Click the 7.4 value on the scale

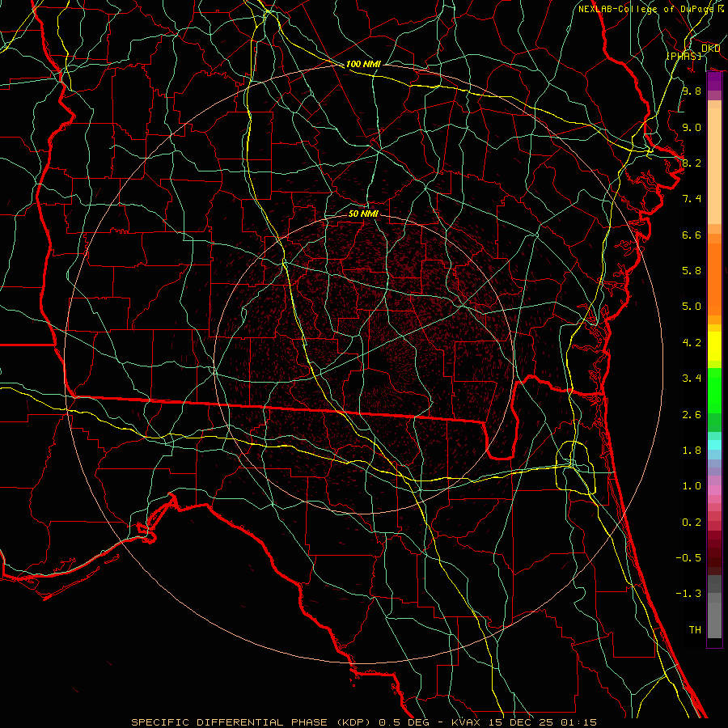[691, 199]
